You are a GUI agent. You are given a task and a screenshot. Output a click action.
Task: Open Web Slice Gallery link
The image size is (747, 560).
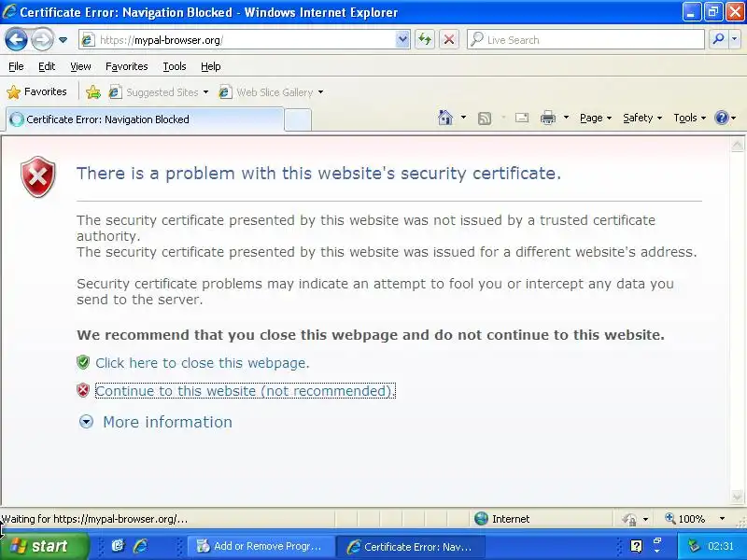coord(271,91)
